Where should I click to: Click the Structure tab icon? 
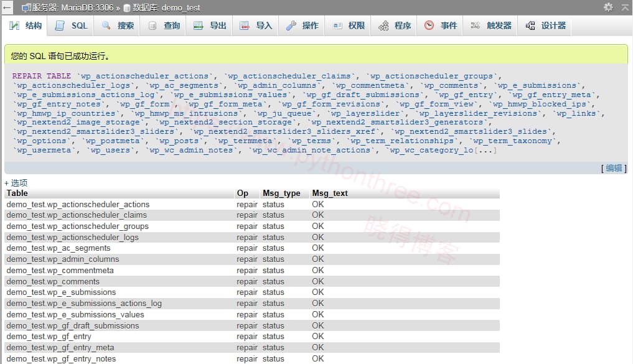tap(14, 26)
